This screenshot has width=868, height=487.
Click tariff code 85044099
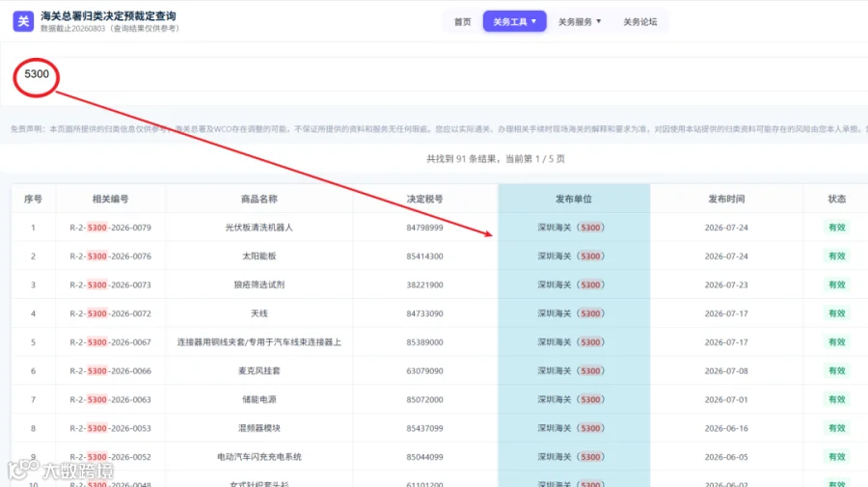424,457
